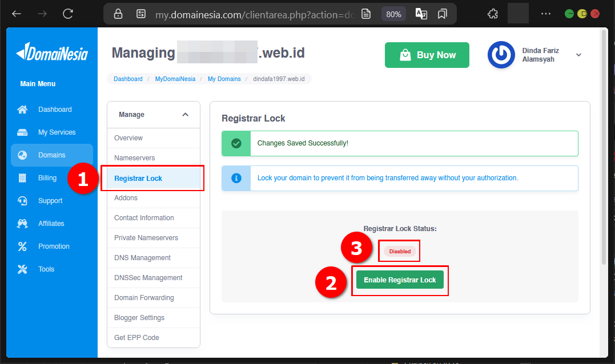Click the Domains globe icon
Viewport: 615px width, 364px height.
click(22, 155)
